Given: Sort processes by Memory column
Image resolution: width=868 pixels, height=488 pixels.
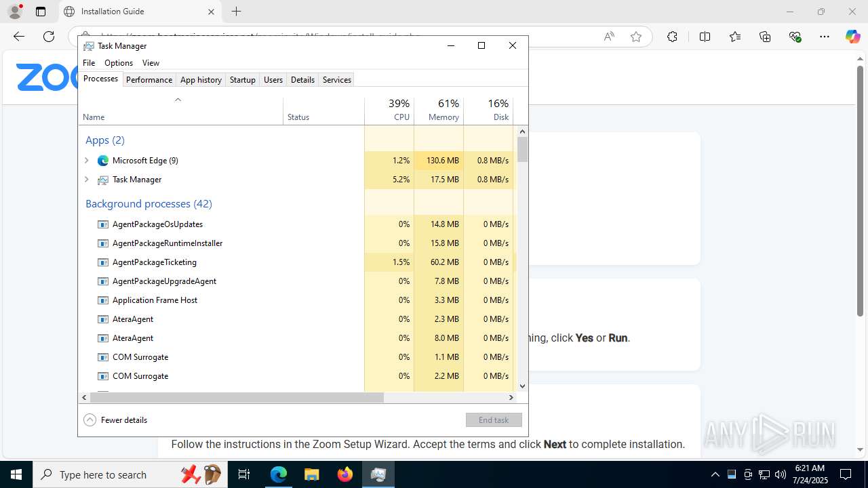Looking at the screenshot, I should coord(439,110).
